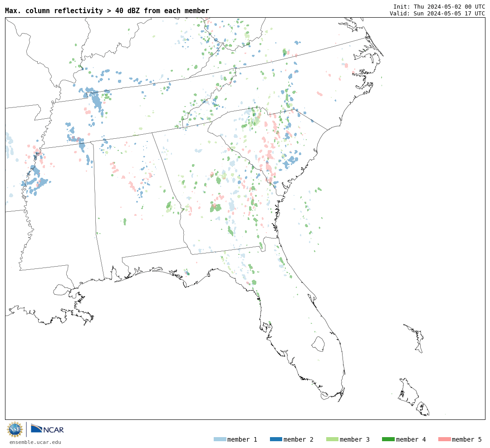Image resolution: width=490 pixels, height=448 pixels.
Task: Click the NCAR logo
Action: (x=47, y=429)
